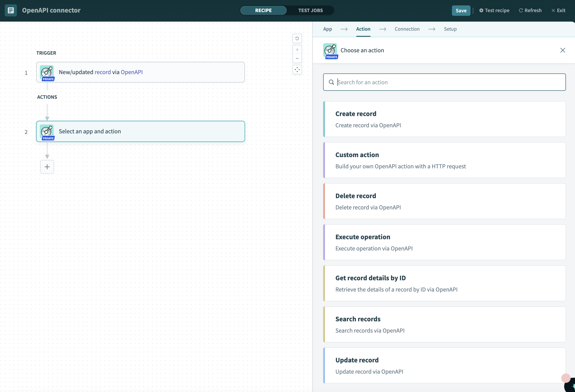
Task: Switch to the TEST JOBS tab
Action: click(x=310, y=10)
